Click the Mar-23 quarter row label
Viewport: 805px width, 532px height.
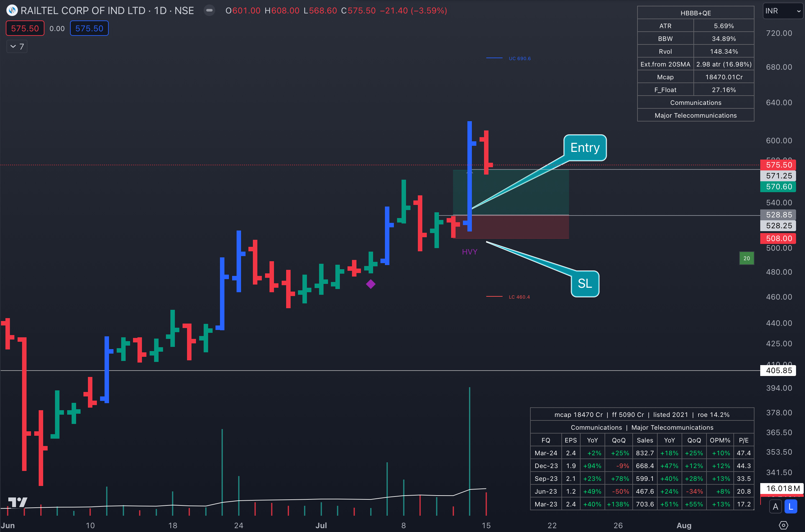(x=546, y=504)
